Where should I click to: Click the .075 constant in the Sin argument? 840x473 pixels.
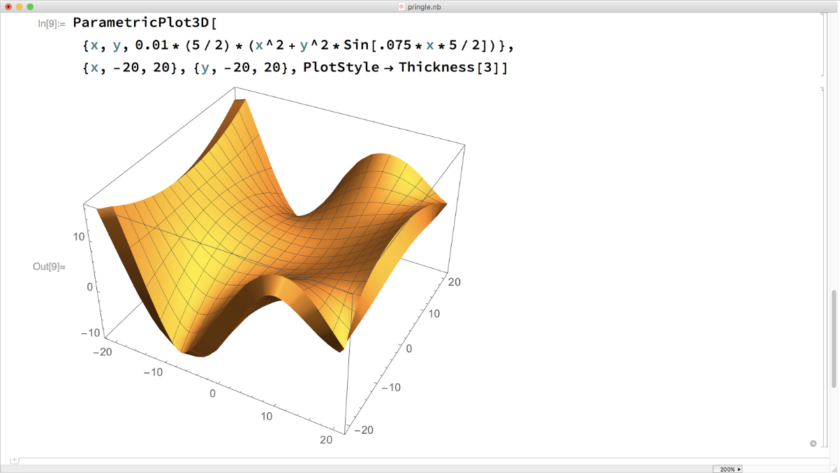click(x=395, y=45)
